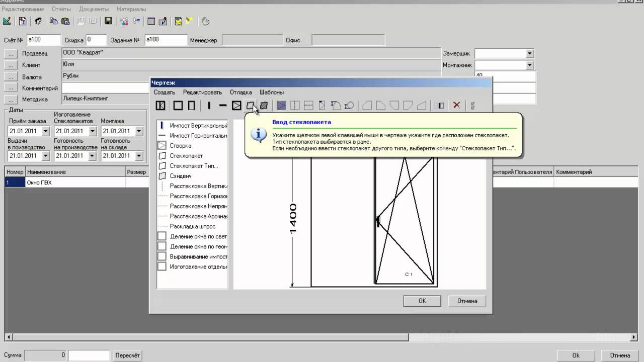Click OK button in Чертеж dialog
The width and height of the screenshot is (644, 362).
coord(422,301)
